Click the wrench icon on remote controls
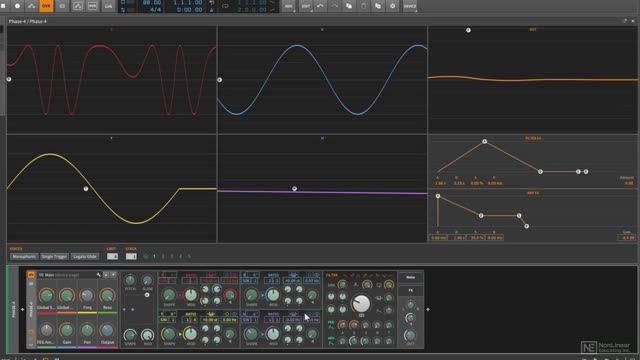This screenshot has width=640, height=360. point(99,275)
